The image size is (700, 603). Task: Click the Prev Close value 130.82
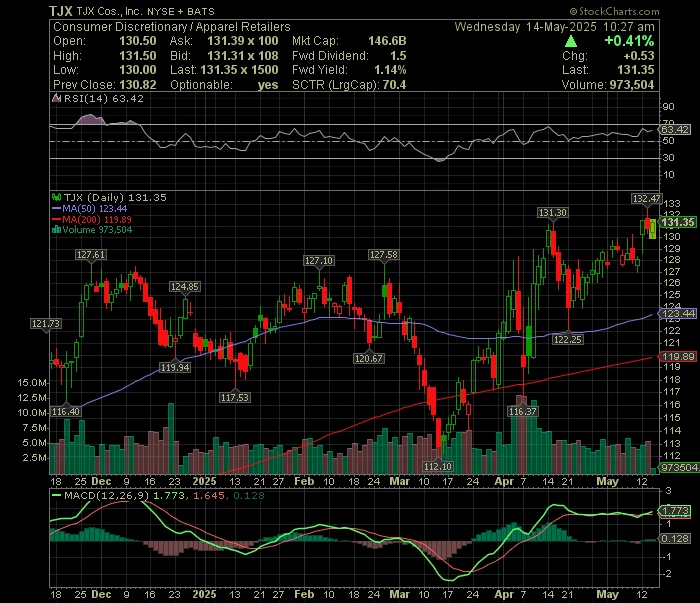pyautogui.click(x=138, y=85)
